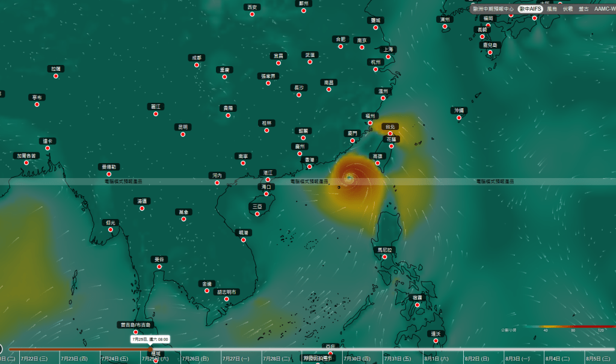The image size is (616, 364).
Task: Open the 上海 city marker
Action: tap(388, 56)
